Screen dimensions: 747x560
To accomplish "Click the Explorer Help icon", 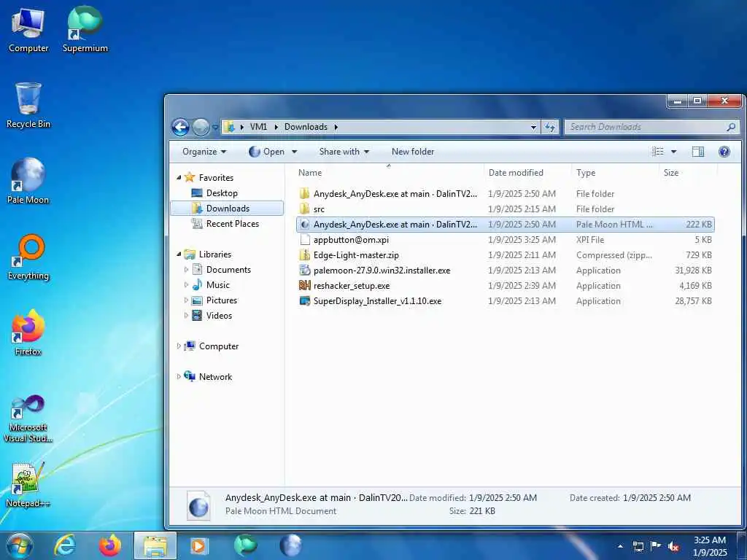I will 724,152.
